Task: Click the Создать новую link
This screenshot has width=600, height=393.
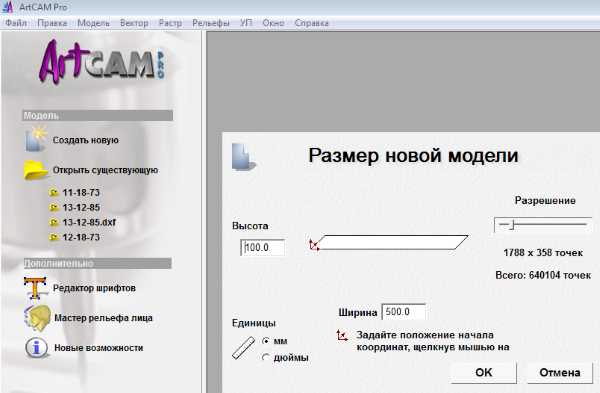Action: pyautogui.click(x=86, y=140)
